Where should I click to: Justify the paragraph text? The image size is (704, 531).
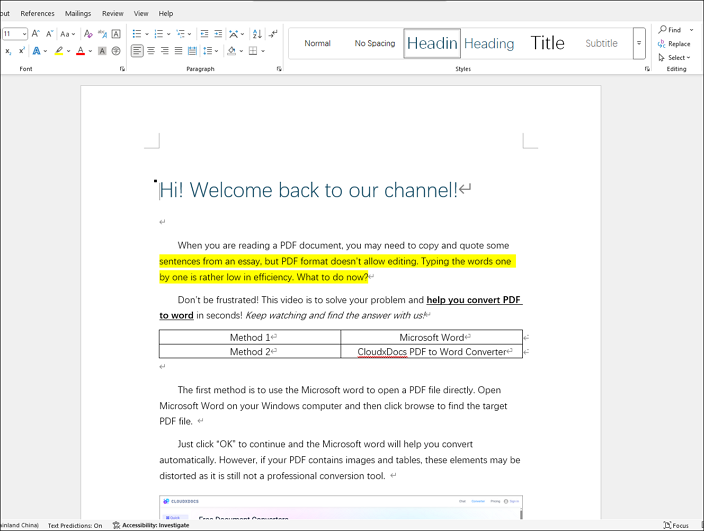[178, 51]
